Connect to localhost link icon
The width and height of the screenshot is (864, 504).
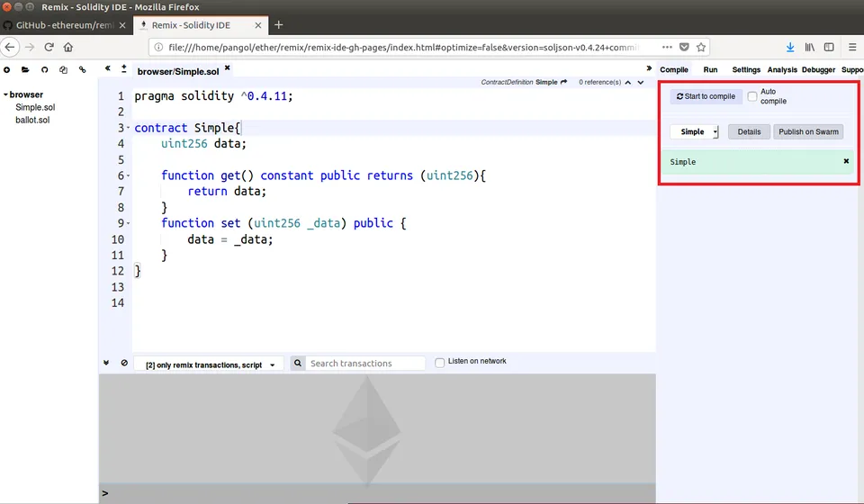click(82, 70)
